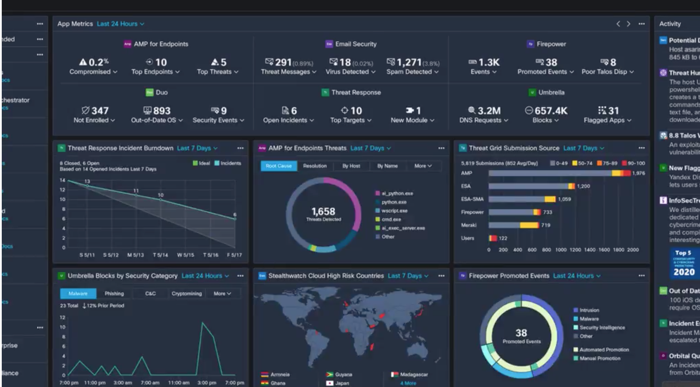Expand the Compromised metric dropdown
The width and height of the screenshot is (700, 387).
tap(93, 71)
